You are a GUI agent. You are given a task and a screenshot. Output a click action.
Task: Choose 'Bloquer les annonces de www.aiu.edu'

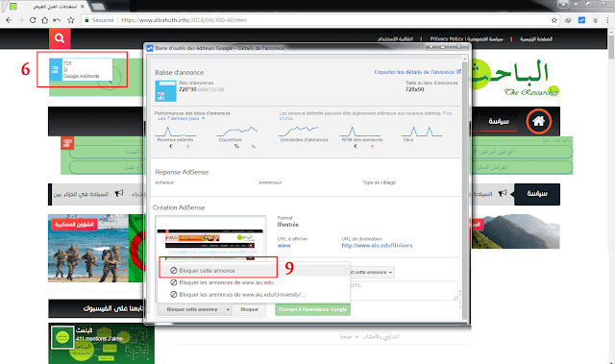227,282
